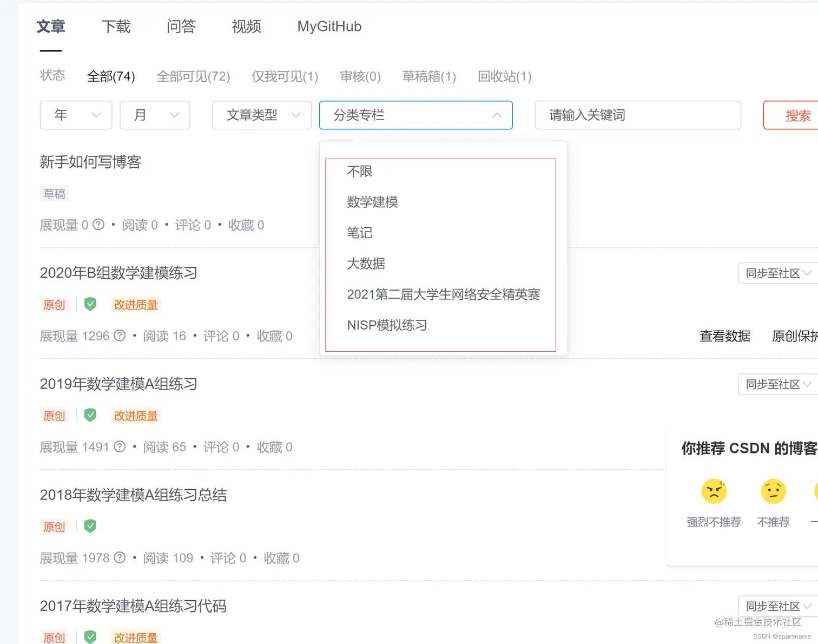Open the 月 filter dropdown
The width and height of the screenshot is (818, 644).
[155, 115]
